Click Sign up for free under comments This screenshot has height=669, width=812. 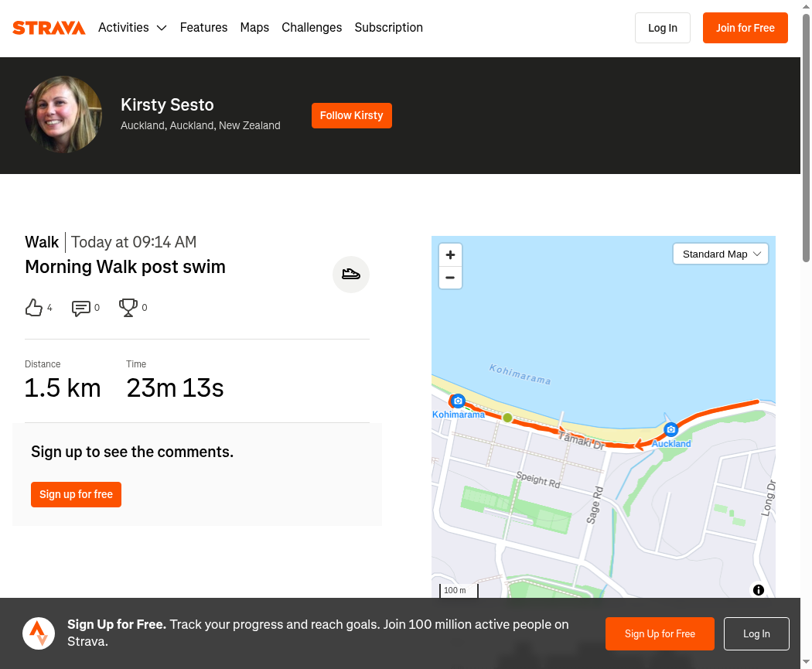click(76, 494)
